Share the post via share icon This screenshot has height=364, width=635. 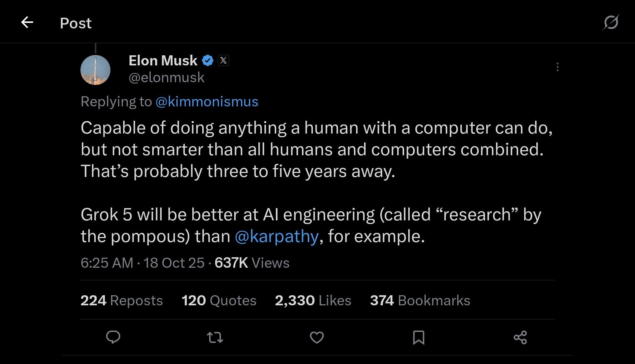coord(520,337)
